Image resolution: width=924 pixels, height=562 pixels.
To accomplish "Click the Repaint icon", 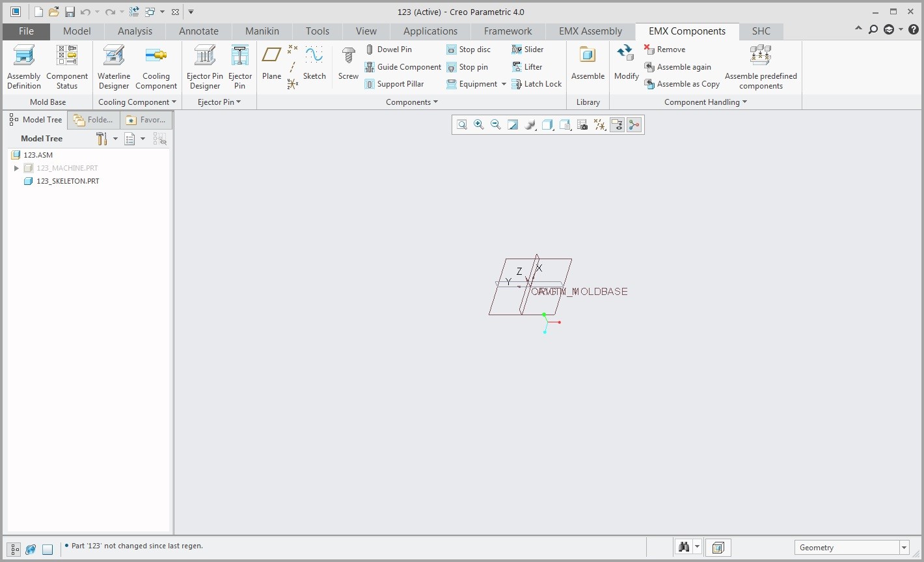I will [513, 124].
